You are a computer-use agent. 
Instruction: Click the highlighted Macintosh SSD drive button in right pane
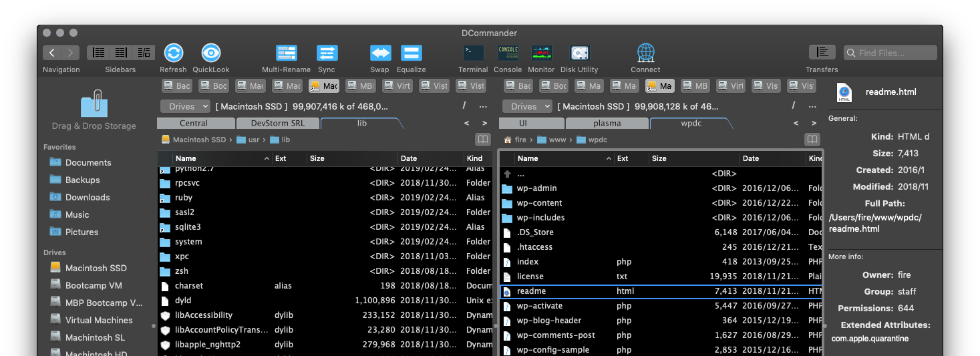click(x=660, y=85)
